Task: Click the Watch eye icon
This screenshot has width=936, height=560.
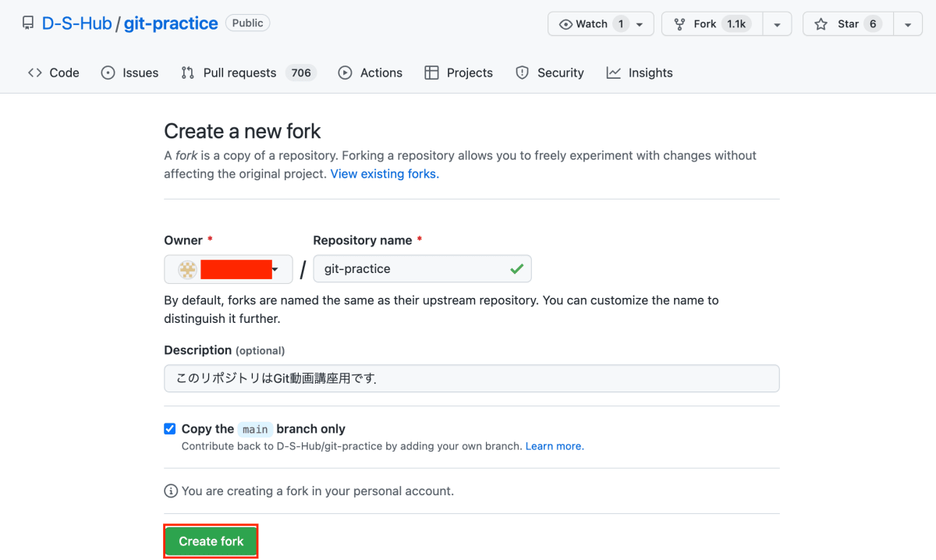Action: pos(566,24)
